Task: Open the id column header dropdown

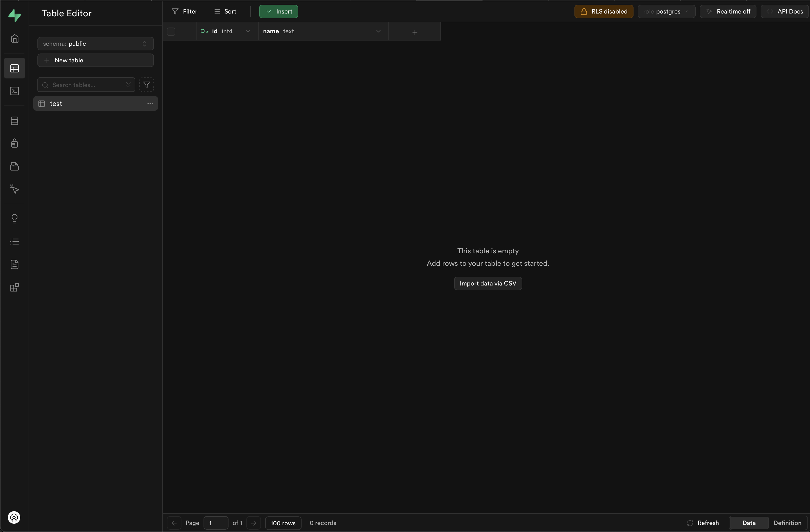Action: click(248, 31)
